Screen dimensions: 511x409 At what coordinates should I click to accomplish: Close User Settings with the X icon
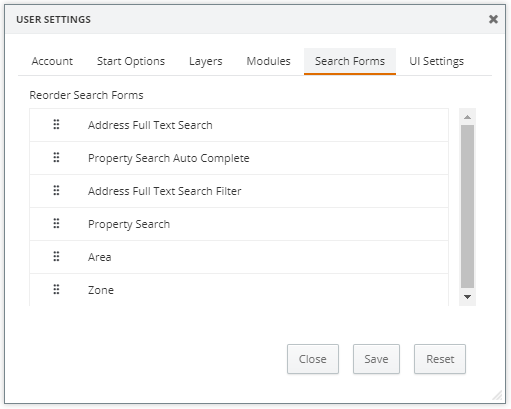[493, 19]
